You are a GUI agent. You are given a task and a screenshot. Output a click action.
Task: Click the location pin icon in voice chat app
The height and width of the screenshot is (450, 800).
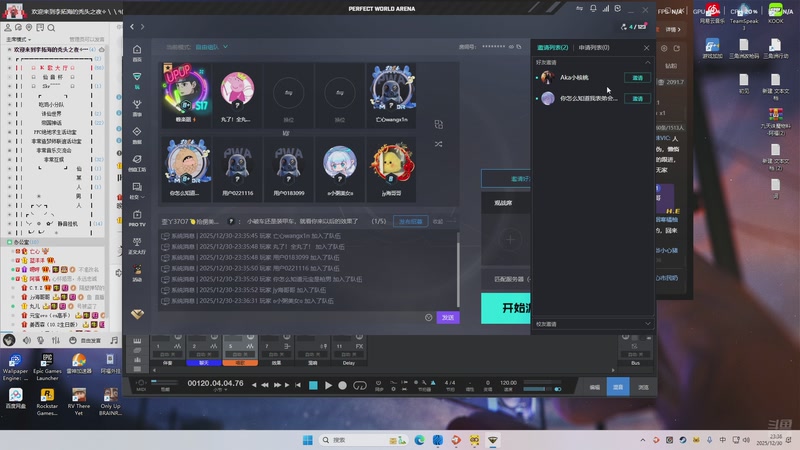coord(29,28)
